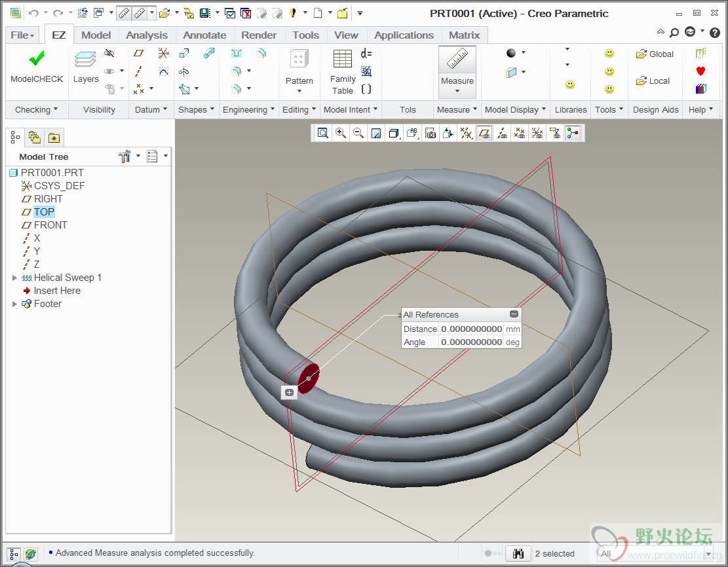
Task: Expand the Helical Sweep 1 tree node
Action: (14, 278)
